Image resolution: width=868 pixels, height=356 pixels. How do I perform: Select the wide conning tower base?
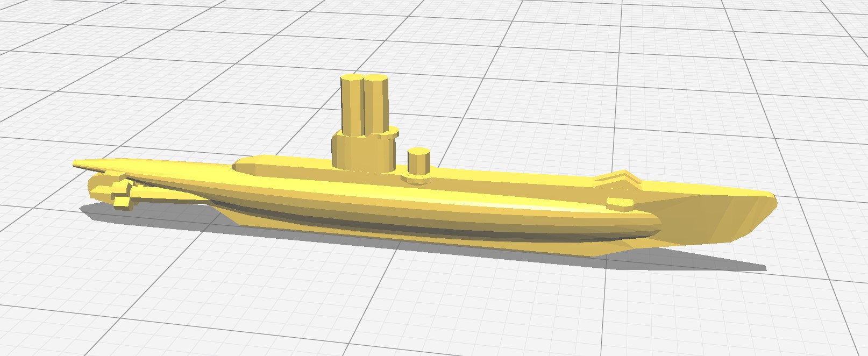click(x=359, y=152)
